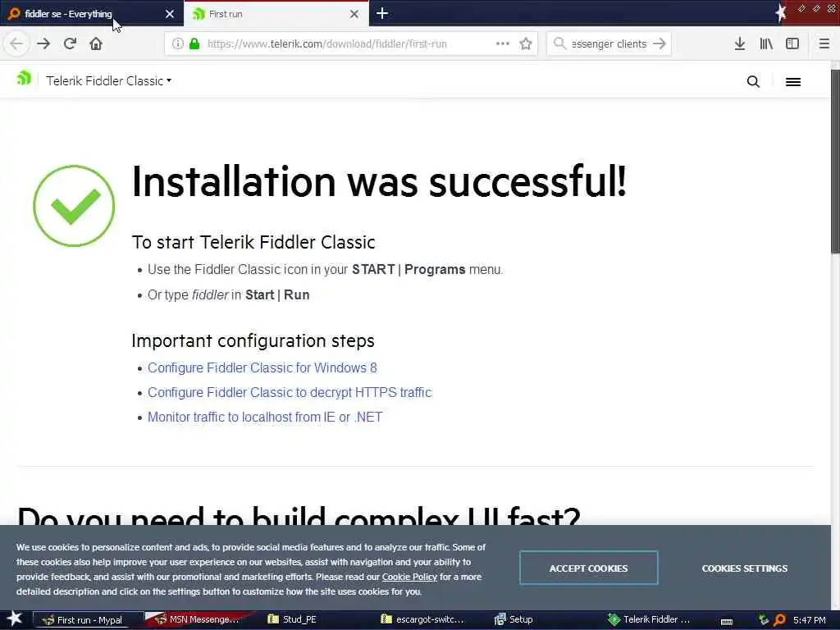Click the page vertical scrollbar thumb
This screenshot has width=840, height=630.
coord(835,161)
